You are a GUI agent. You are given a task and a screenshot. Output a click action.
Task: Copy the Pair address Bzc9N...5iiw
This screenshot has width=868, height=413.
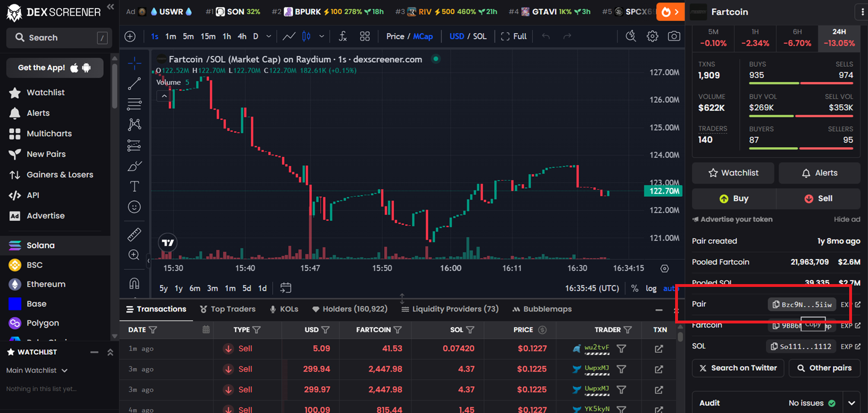point(802,305)
